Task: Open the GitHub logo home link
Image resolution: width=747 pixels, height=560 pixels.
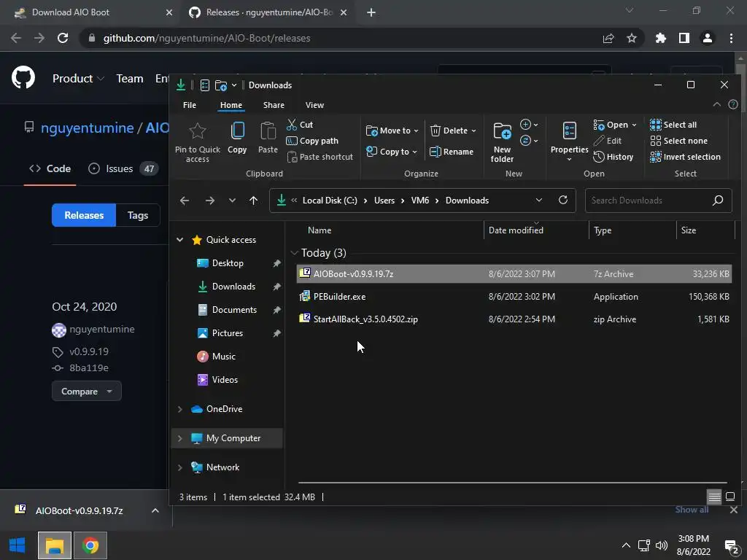Action: (23, 77)
